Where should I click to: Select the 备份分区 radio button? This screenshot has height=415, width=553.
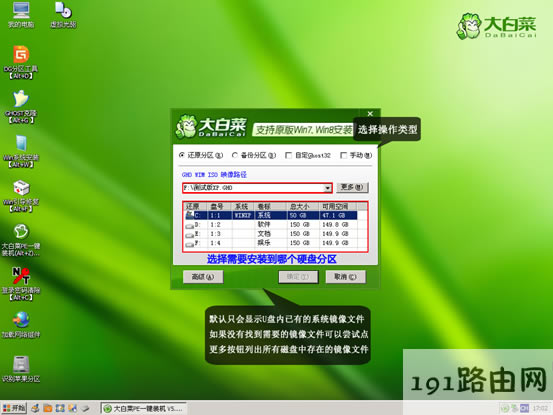point(235,155)
